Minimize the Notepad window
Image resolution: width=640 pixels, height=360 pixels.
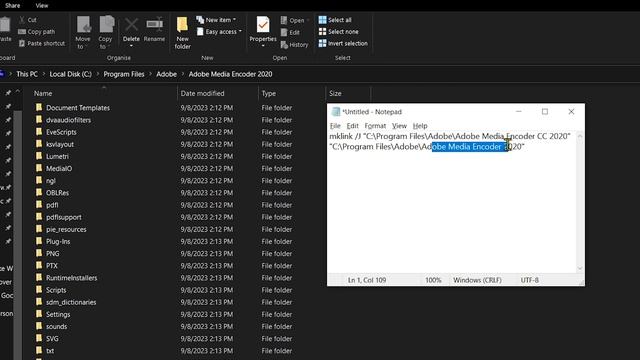point(519,111)
